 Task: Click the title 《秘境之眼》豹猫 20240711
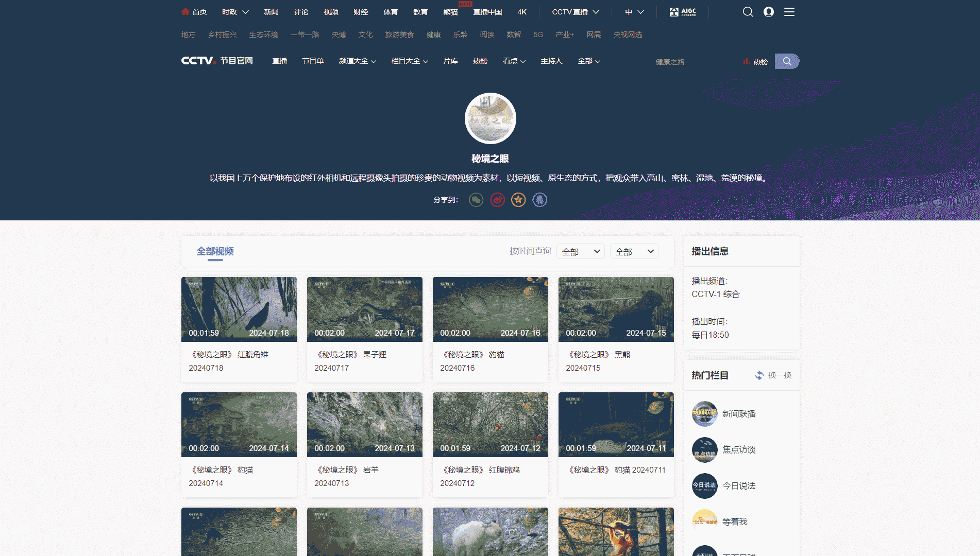[616, 470]
